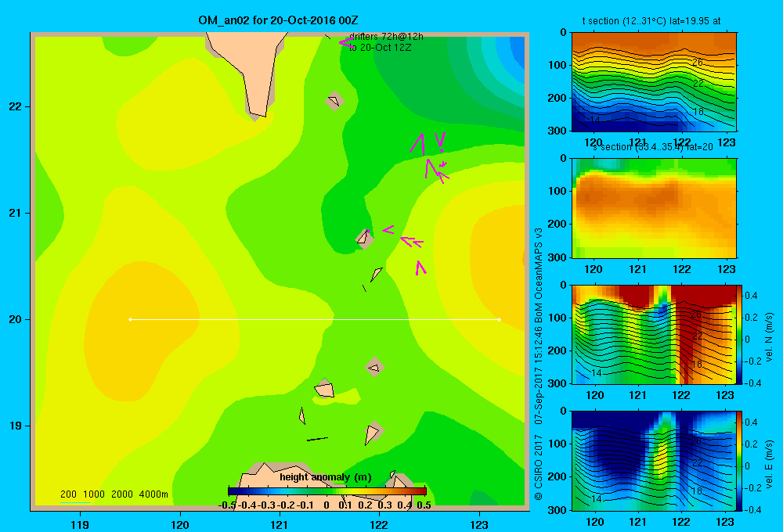Image resolution: width=783 pixels, height=532 pixels.
Task: Click latitude tick "22" on the main map axis
Action: tap(15, 107)
